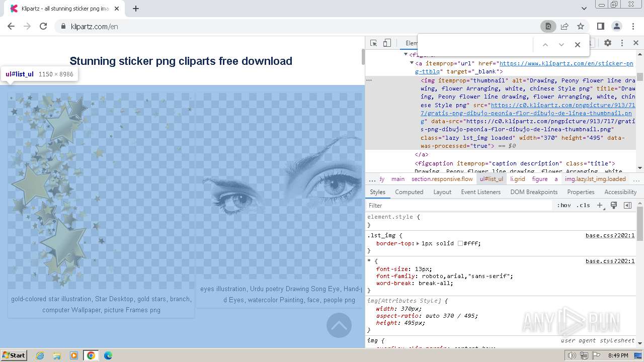
Task: Click the gold stars thumbnail image
Action: (x=101, y=190)
